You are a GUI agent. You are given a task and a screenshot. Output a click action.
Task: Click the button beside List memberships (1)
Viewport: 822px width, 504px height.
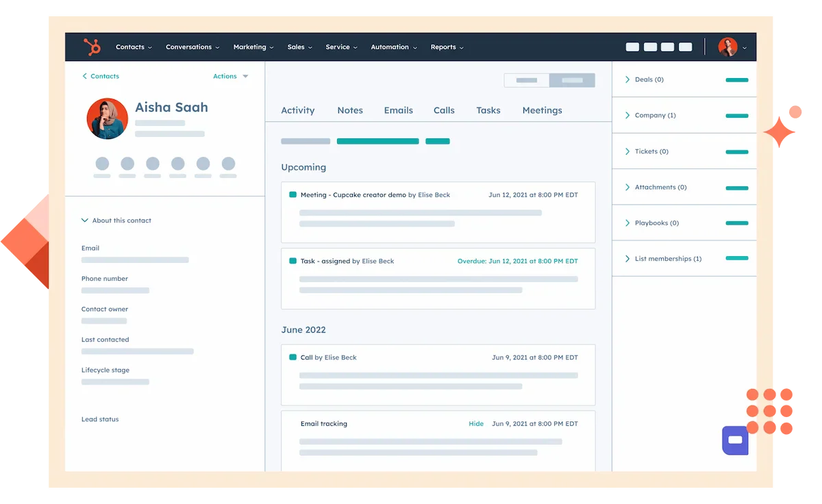point(737,258)
